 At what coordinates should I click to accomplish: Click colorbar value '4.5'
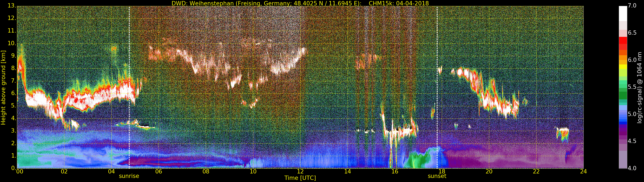(632, 141)
